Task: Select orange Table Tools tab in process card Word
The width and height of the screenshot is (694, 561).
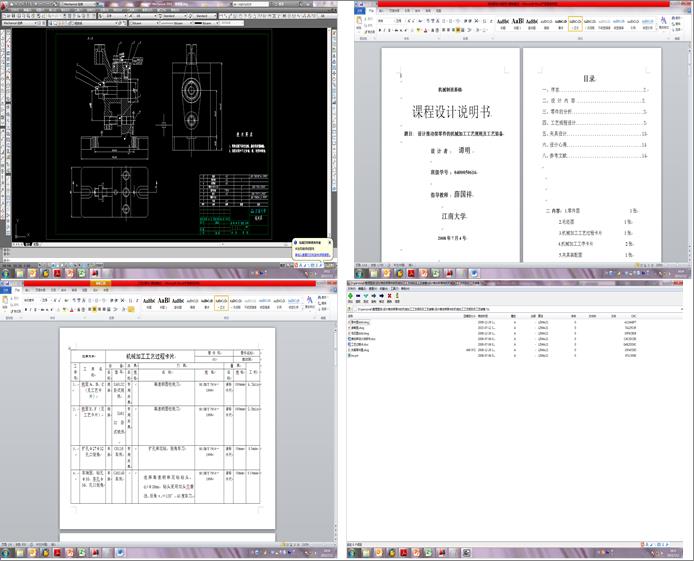Action: click(100, 283)
